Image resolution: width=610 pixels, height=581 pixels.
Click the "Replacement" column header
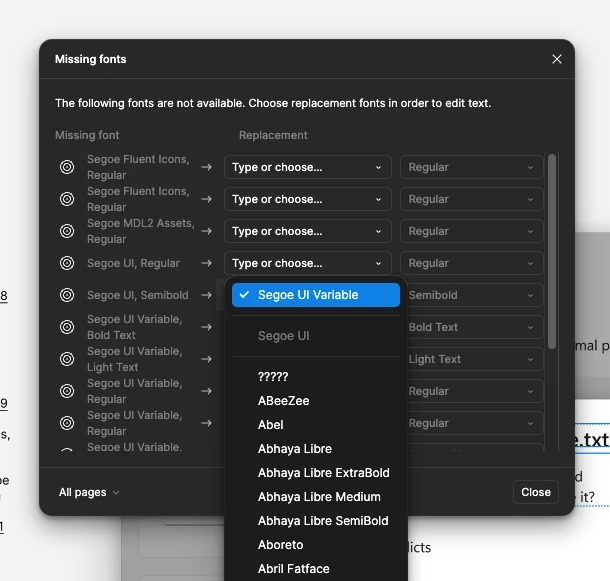(273, 135)
